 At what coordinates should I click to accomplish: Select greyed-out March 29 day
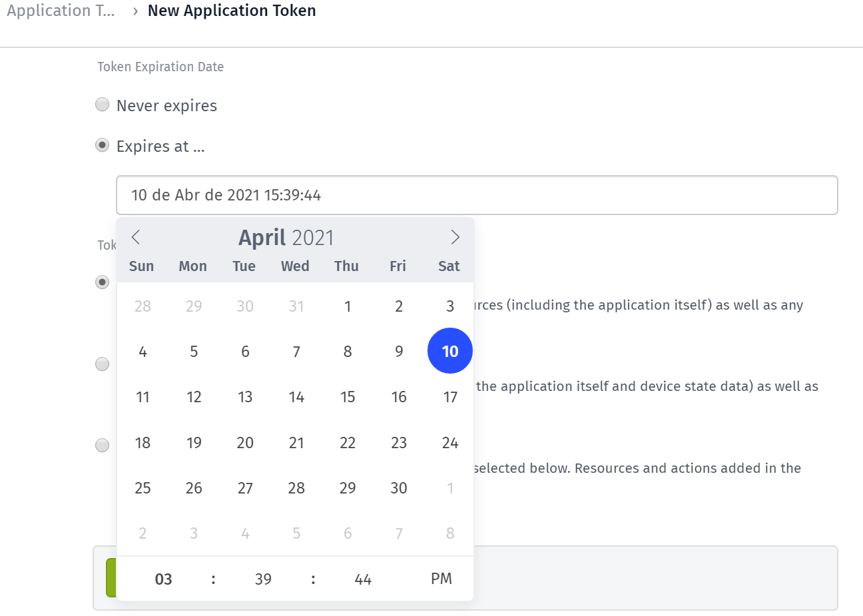pos(194,306)
